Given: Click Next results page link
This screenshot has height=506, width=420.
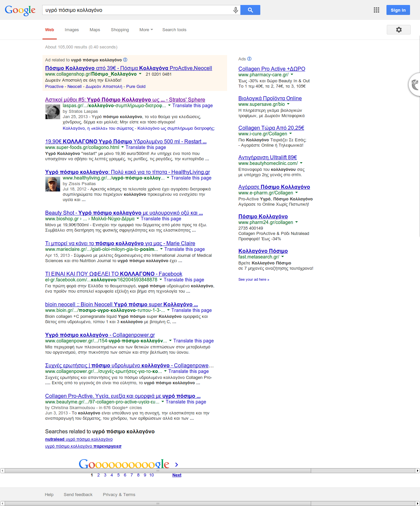Looking at the screenshot, I should click(x=177, y=475).
